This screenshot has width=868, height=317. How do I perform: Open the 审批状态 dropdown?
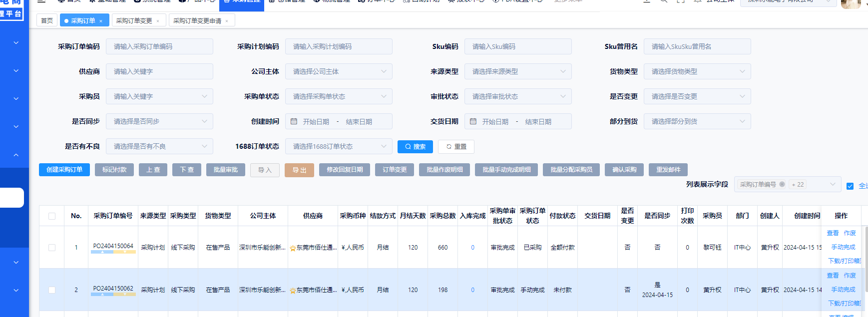[x=518, y=96]
